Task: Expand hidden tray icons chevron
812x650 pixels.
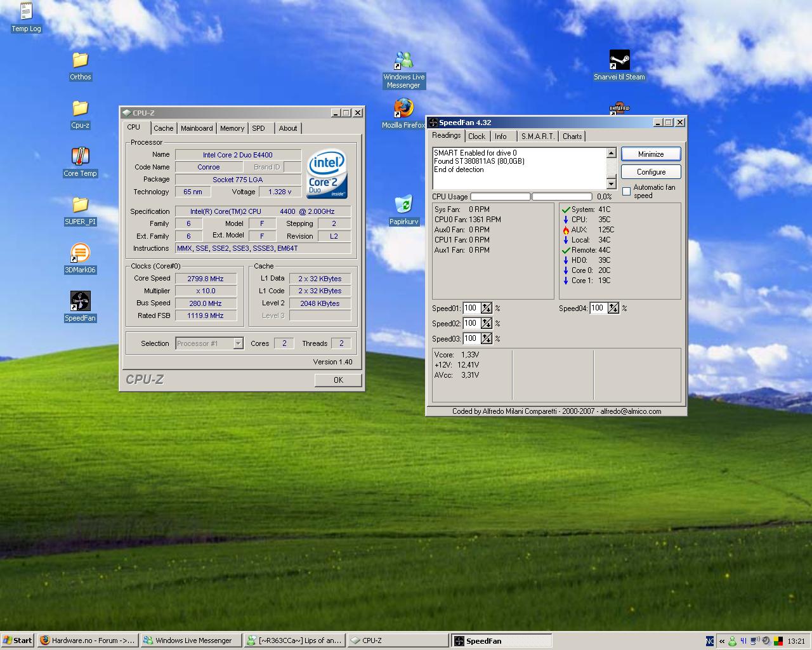Action: pyautogui.click(x=721, y=641)
